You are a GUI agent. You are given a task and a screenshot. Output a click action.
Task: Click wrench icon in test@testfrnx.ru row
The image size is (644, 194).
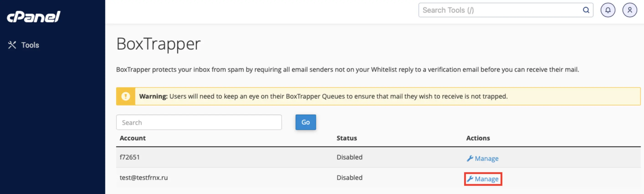470,179
